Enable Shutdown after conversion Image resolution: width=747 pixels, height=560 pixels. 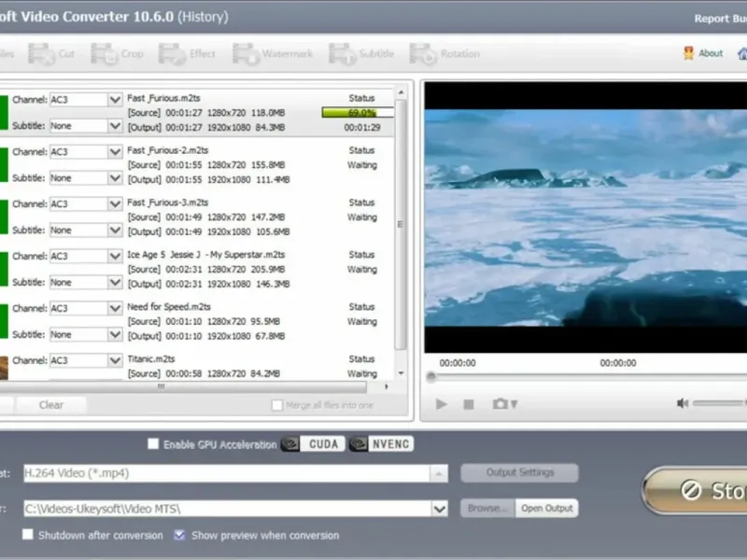[x=28, y=535]
